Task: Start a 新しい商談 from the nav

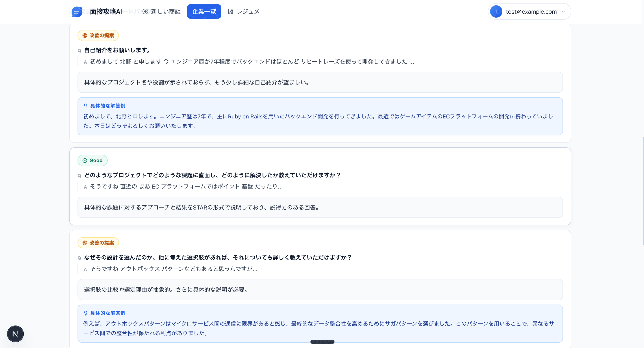Action: tap(161, 11)
